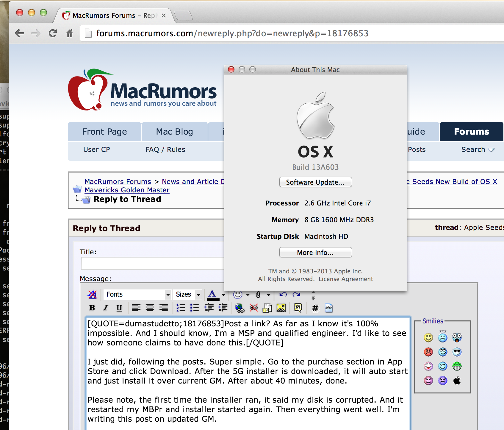Image resolution: width=504 pixels, height=430 pixels.
Task: Reload the page in the browser
Action: 53,33
